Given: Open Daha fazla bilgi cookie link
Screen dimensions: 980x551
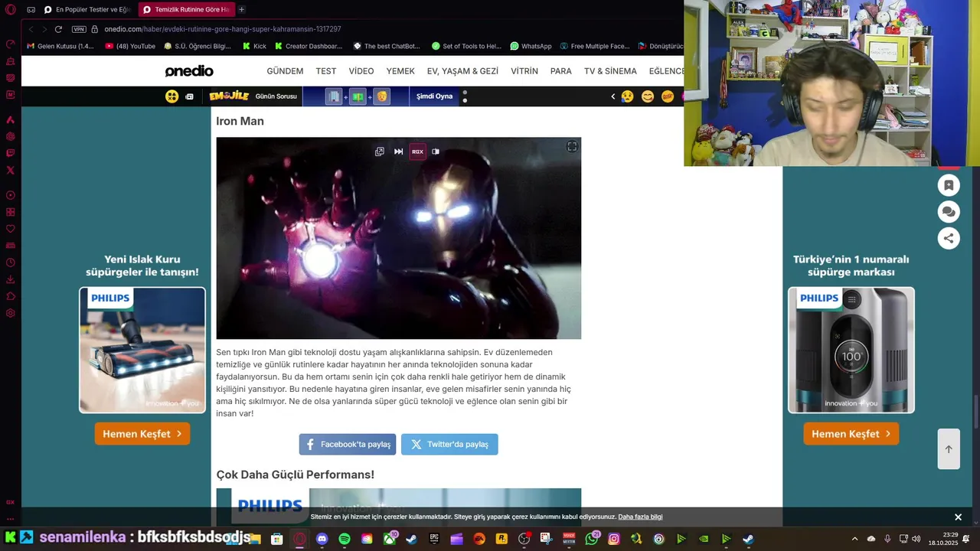Looking at the screenshot, I should (x=640, y=517).
